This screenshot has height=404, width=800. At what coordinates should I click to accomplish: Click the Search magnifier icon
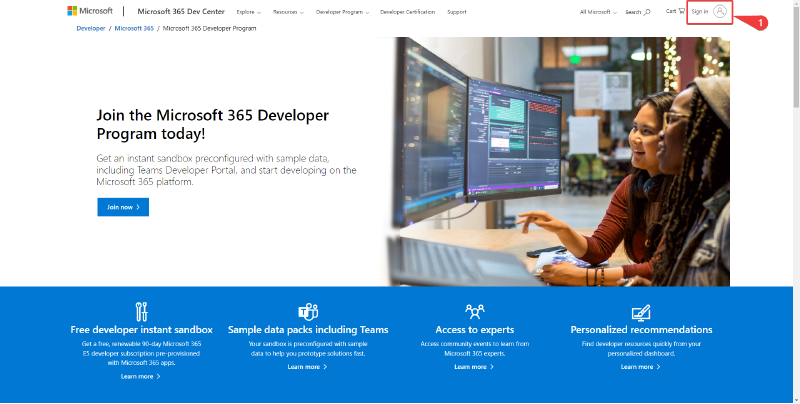pyautogui.click(x=647, y=12)
